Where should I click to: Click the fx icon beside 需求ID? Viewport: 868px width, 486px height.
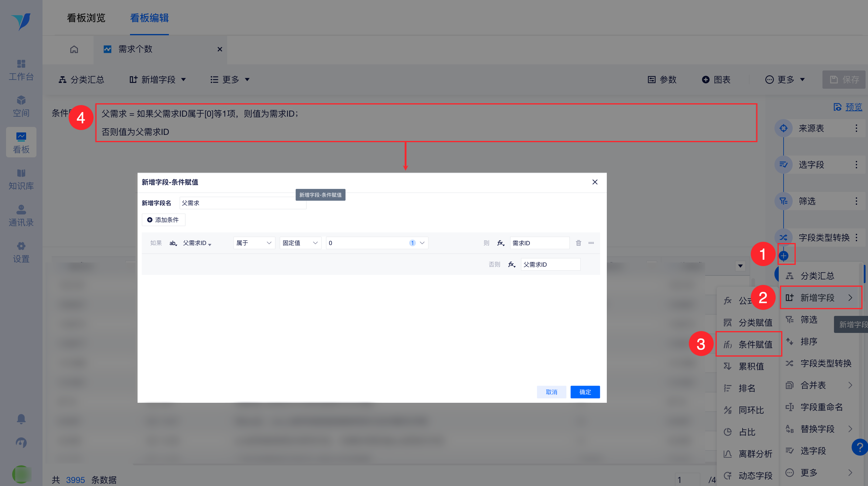coord(501,243)
